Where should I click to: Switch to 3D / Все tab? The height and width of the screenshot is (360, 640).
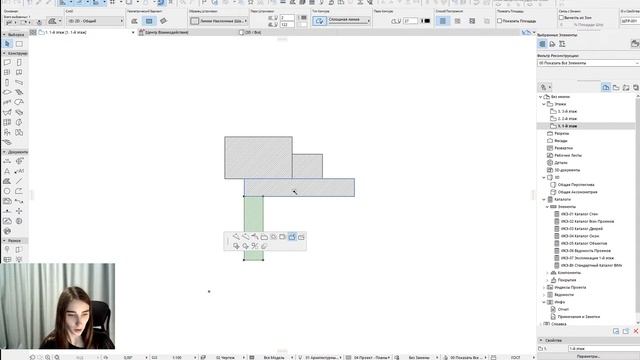(x=250, y=32)
